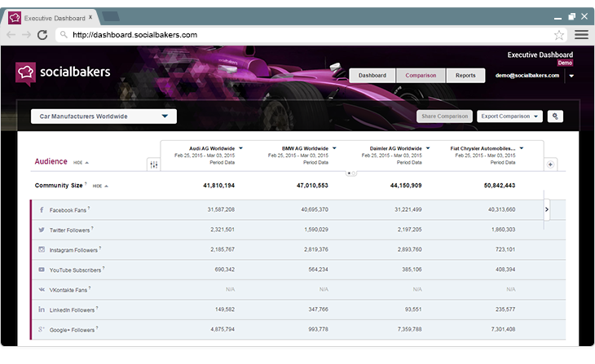The height and width of the screenshot is (364, 595).
Task: Switch to the Comparison tab
Action: click(x=421, y=76)
